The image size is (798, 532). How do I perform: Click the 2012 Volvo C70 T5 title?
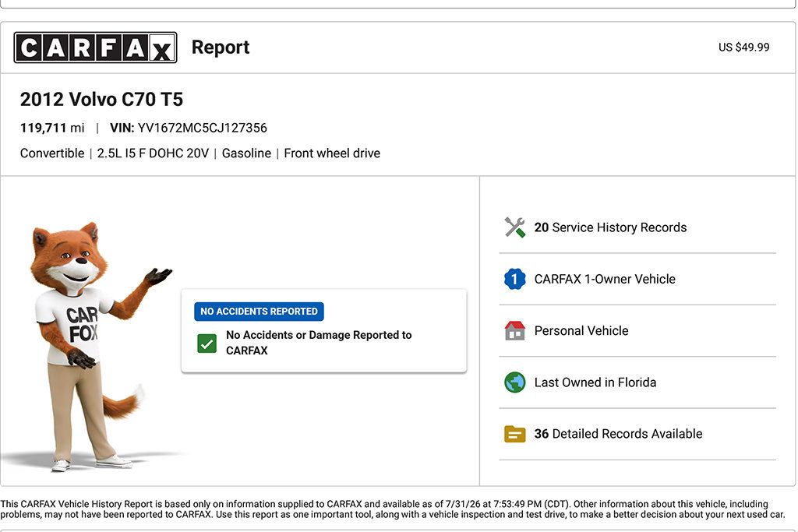click(101, 99)
